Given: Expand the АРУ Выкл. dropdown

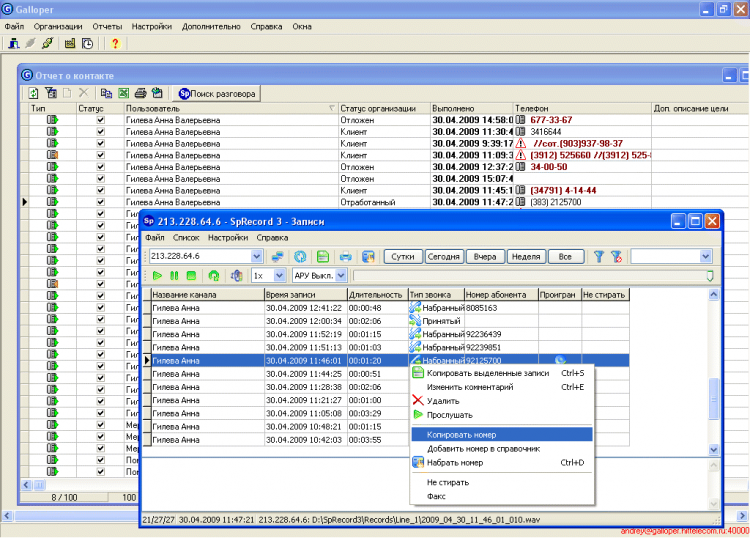Looking at the screenshot, I should click(x=340, y=275).
